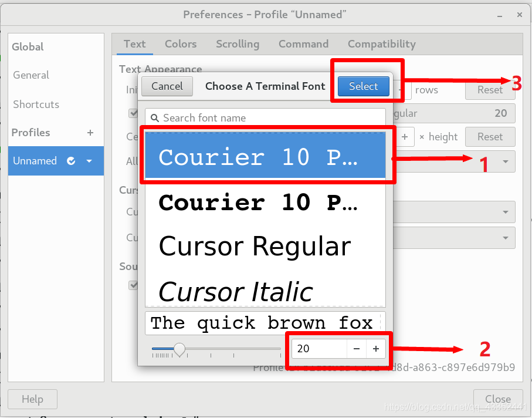Click the Help button
This screenshot has height=418, width=532.
tap(33, 399)
